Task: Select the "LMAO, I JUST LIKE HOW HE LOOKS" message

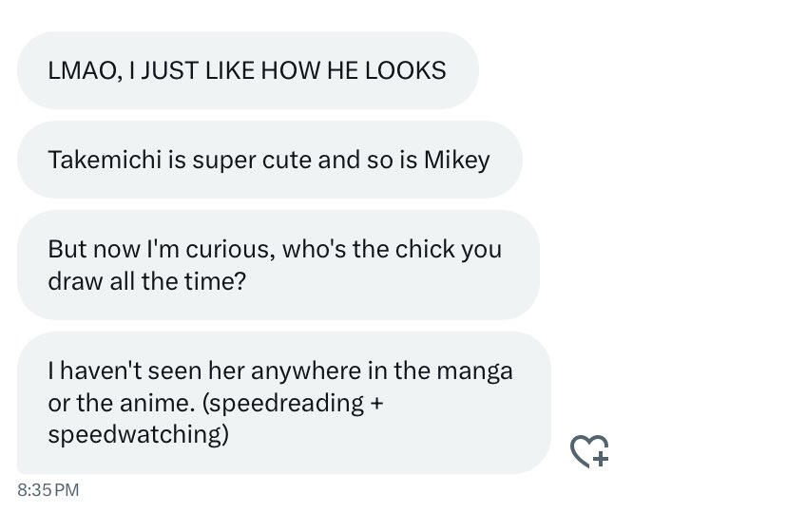Action: (x=247, y=70)
